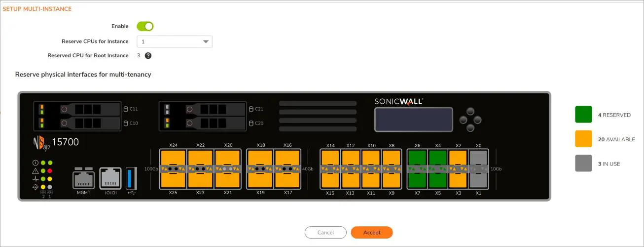Click the gray IN USE legend swatch
Screen dimensions: 644x247
tap(583, 164)
